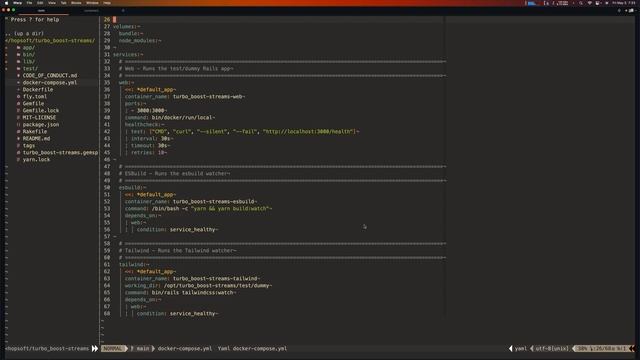Click the markdown icon next to README.md
Image resolution: width=640 pixels, height=360 pixels.
(x=18, y=138)
